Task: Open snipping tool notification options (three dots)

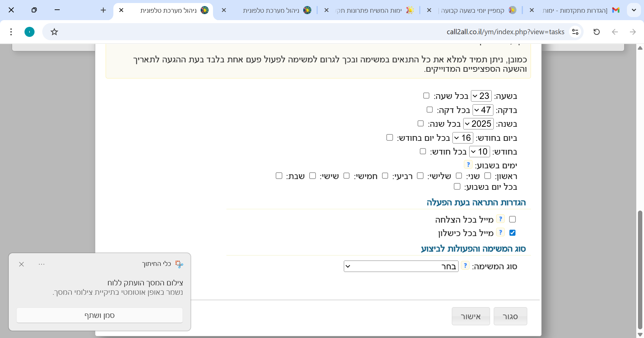Action: click(42, 264)
